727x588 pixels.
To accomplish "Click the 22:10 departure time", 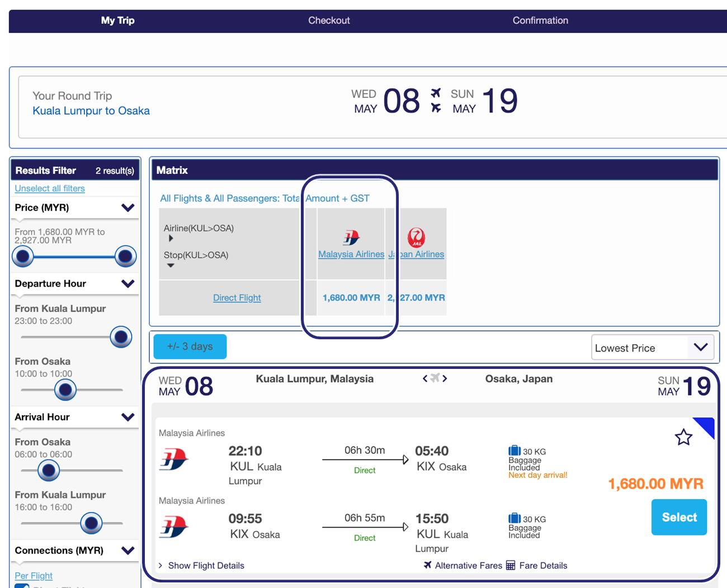I will 245,451.
